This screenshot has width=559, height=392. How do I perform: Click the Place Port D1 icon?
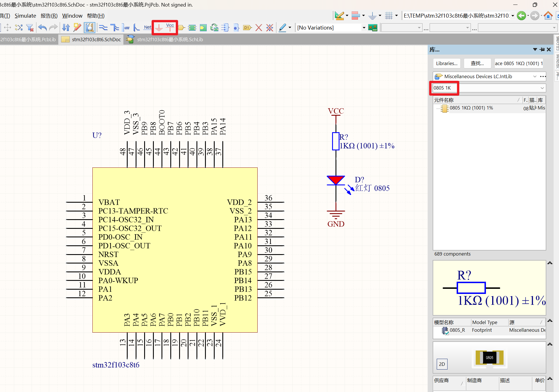(x=247, y=28)
